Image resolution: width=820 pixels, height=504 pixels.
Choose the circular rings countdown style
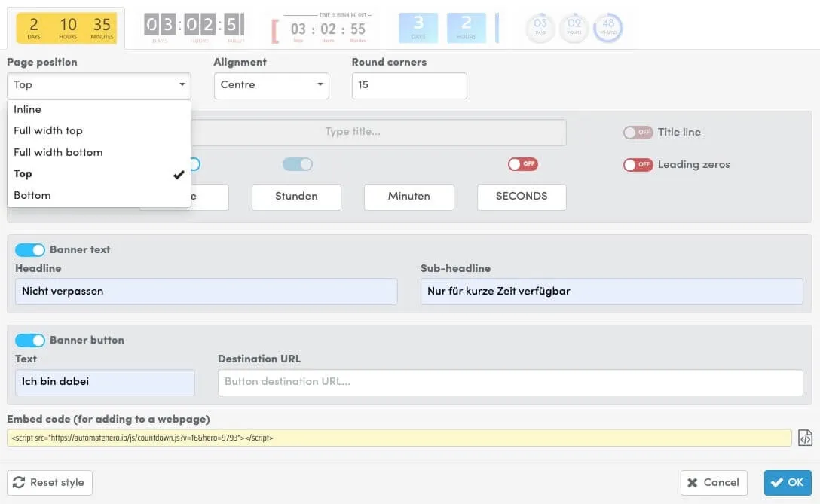pyautogui.click(x=574, y=28)
